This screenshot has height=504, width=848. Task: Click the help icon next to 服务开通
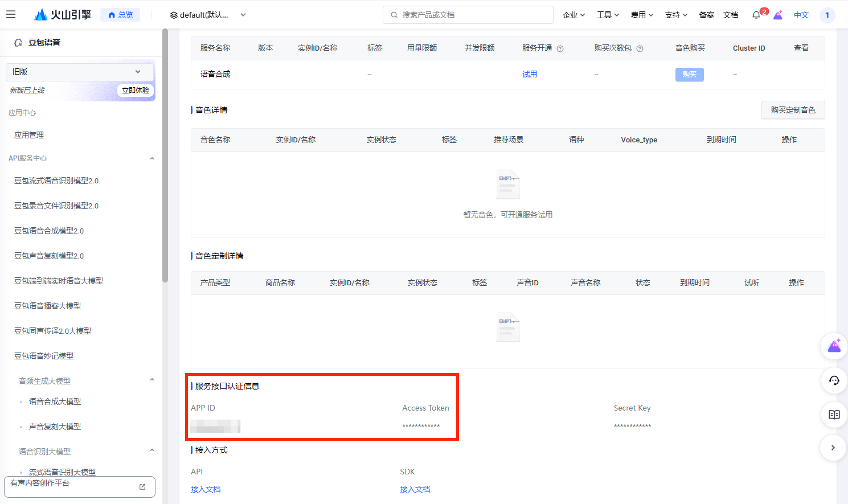560,48
